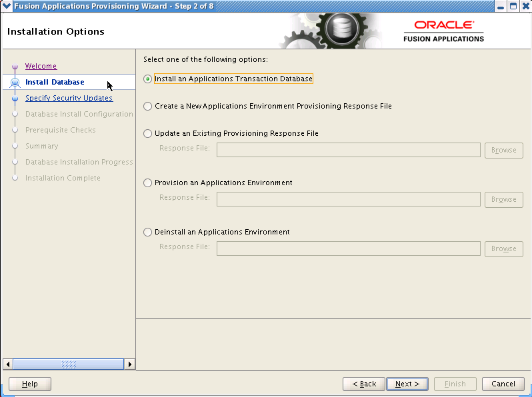Select the Install Database step in sidebar
Screen dimensions: 532x397
pos(55,82)
